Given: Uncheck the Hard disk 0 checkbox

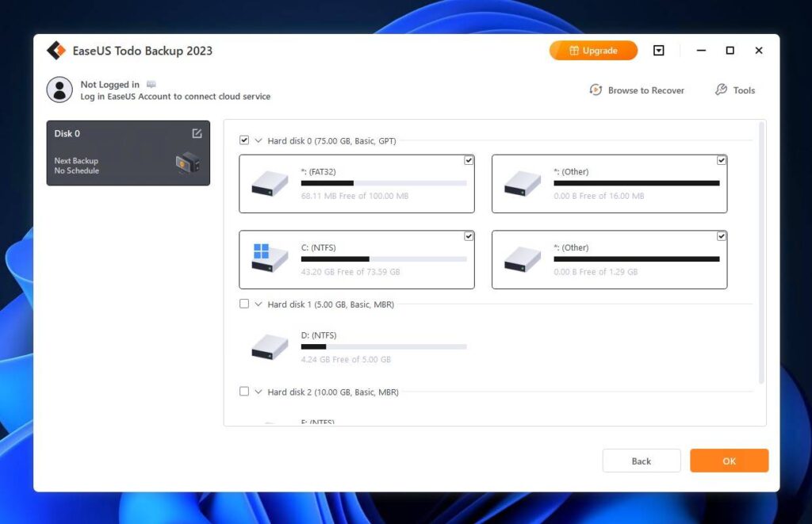Looking at the screenshot, I should point(245,140).
